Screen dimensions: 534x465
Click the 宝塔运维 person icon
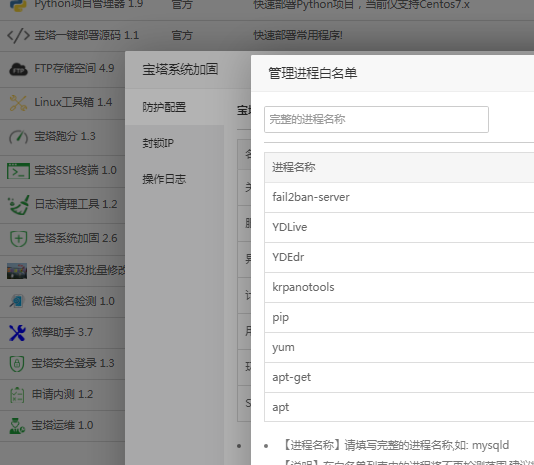point(17,426)
